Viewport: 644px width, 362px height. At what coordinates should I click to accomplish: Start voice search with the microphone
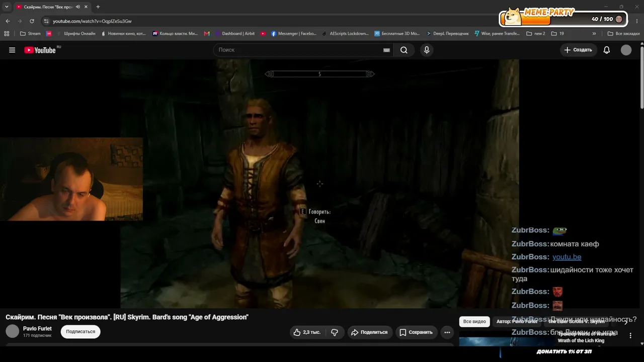coord(427,50)
